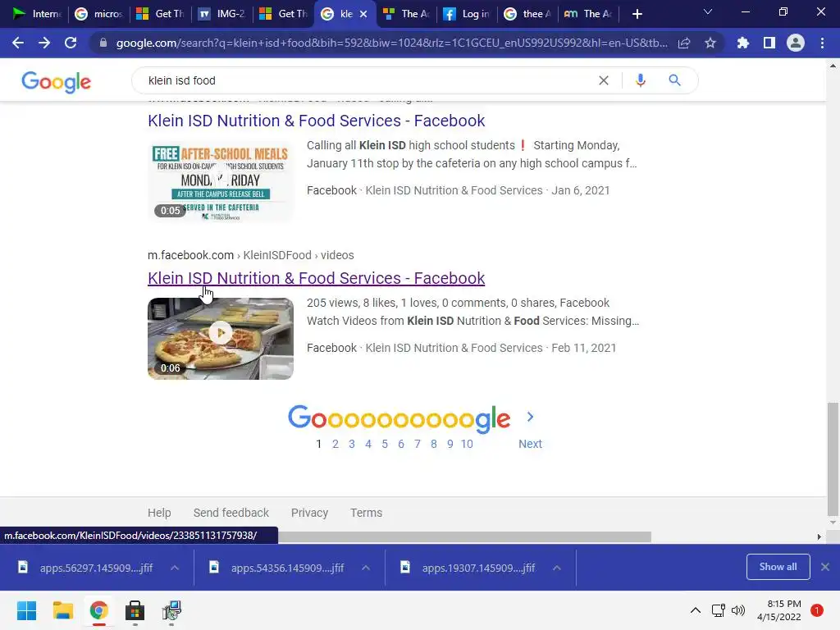Click the Chrome taskbar icon
Viewport: 840px width, 630px height.
pos(98,610)
